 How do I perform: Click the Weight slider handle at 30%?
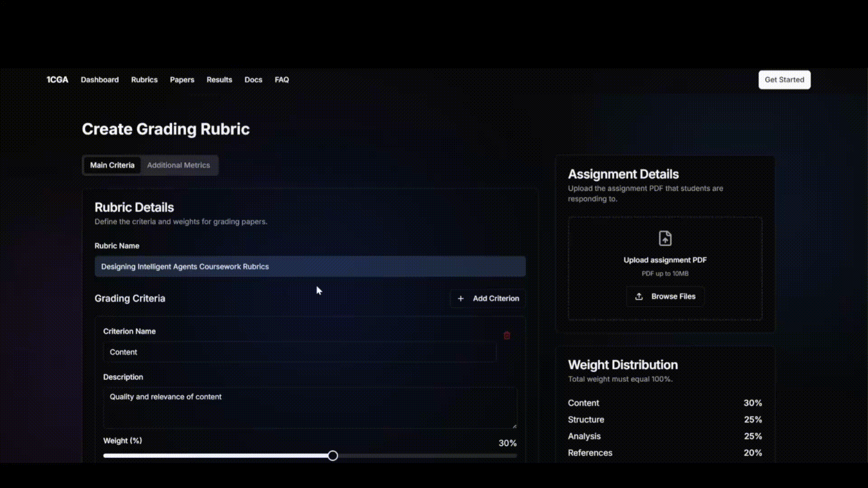pyautogui.click(x=333, y=455)
